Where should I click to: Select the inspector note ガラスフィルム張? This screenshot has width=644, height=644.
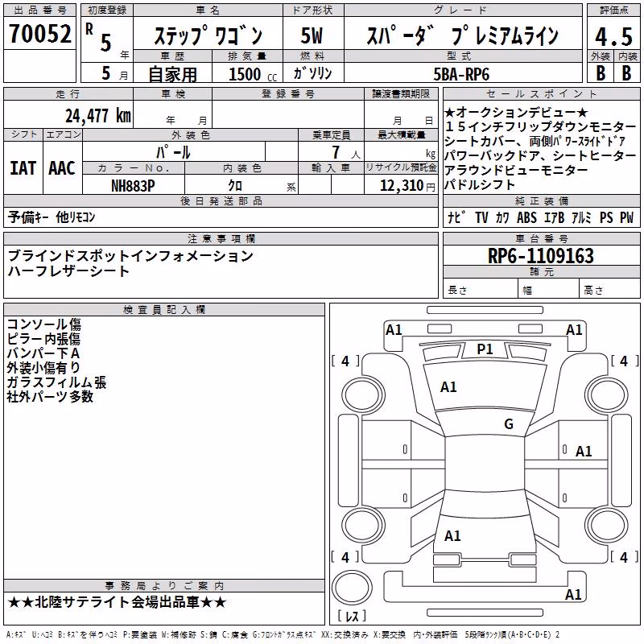[x=56, y=382]
